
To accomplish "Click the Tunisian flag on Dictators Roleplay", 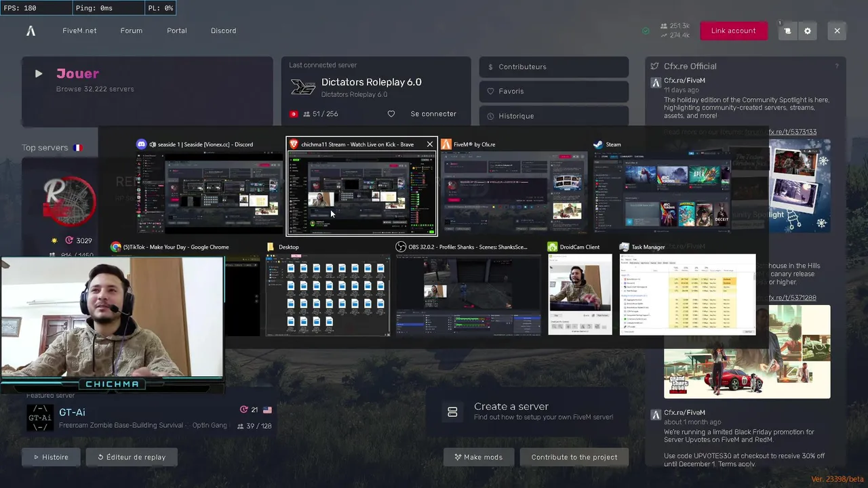I will point(294,114).
